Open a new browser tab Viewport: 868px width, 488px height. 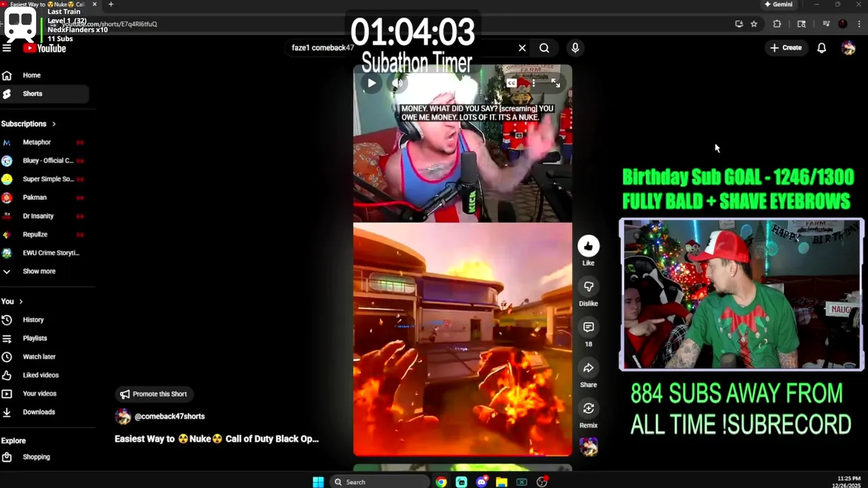coord(111,4)
